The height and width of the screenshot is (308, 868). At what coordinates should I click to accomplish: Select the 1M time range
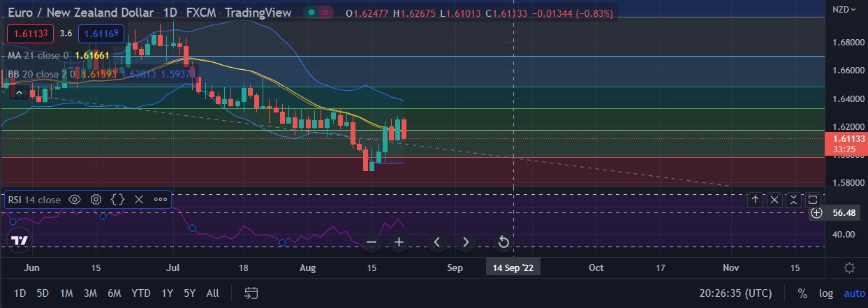pos(66,293)
